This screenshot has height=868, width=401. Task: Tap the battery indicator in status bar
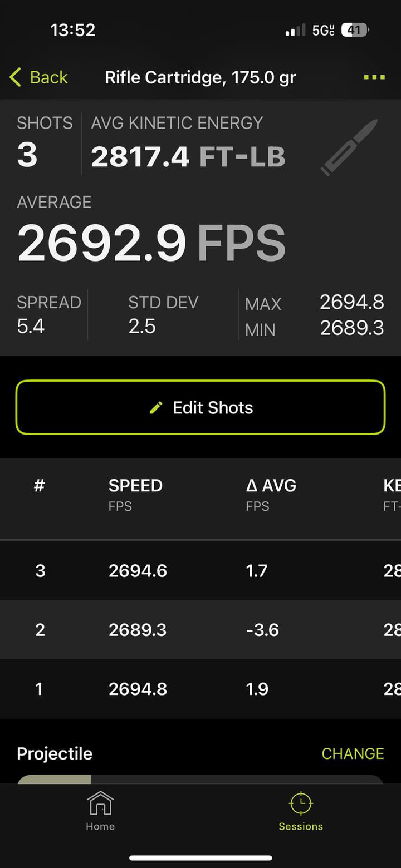point(354,30)
